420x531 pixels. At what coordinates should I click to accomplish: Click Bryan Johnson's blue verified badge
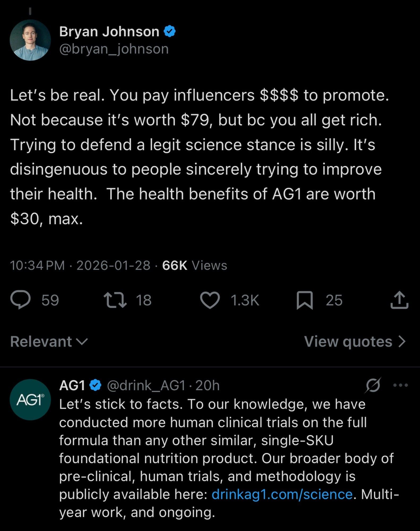pos(170,32)
